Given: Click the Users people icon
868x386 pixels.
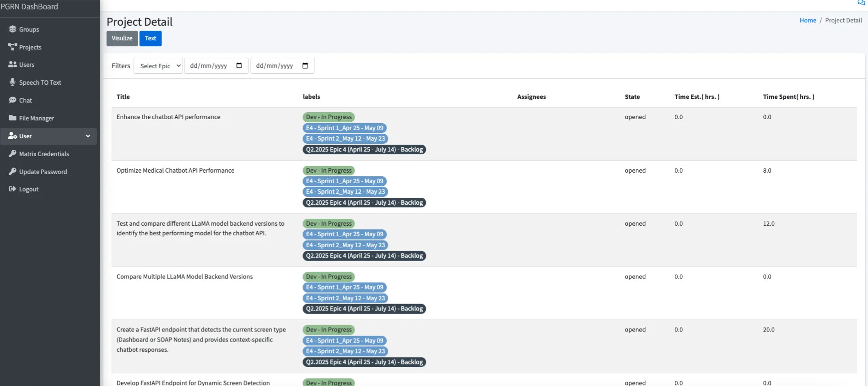Looking at the screenshot, I should point(12,65).
